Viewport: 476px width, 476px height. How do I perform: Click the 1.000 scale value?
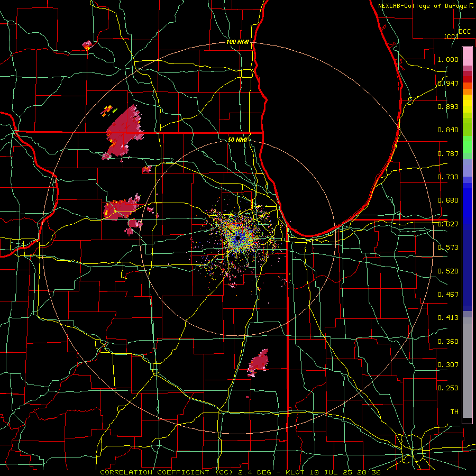(448, 59)
